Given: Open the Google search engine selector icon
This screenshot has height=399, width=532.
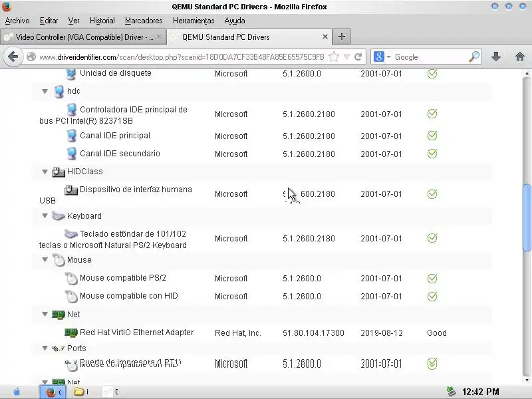Looking at the screenshot, I should tap(381, 57).
